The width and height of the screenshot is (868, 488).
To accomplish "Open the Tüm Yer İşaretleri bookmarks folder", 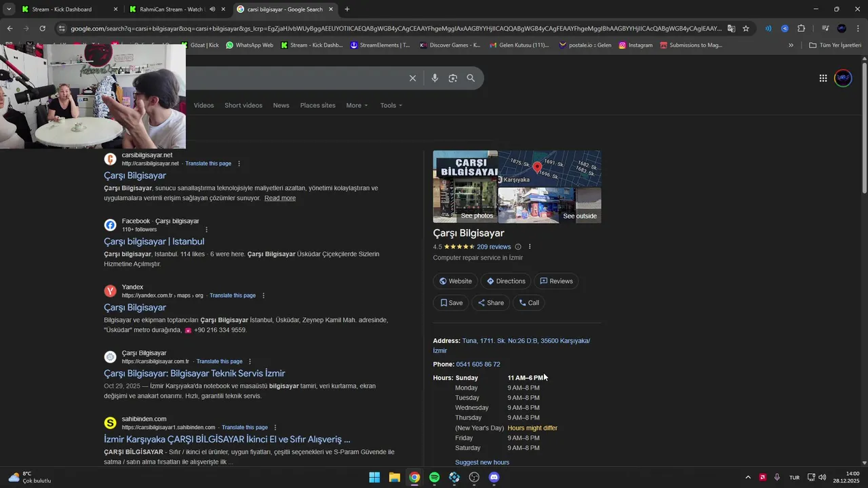I will tap(835, 45).
